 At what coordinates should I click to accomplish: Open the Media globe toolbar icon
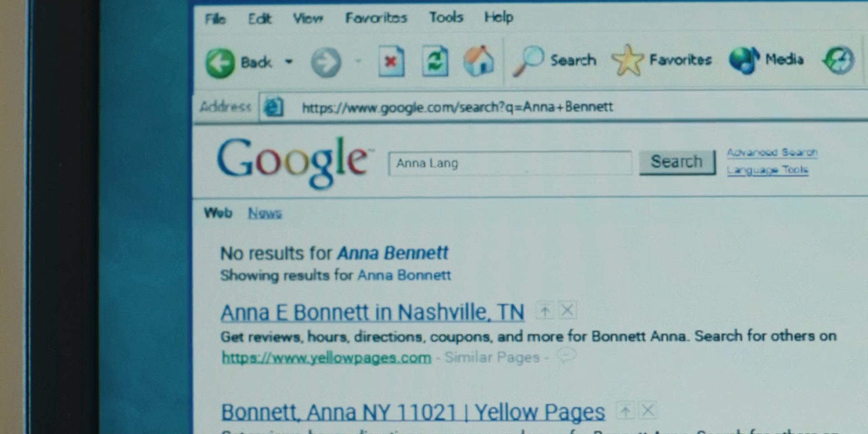(x=744, y=60)
